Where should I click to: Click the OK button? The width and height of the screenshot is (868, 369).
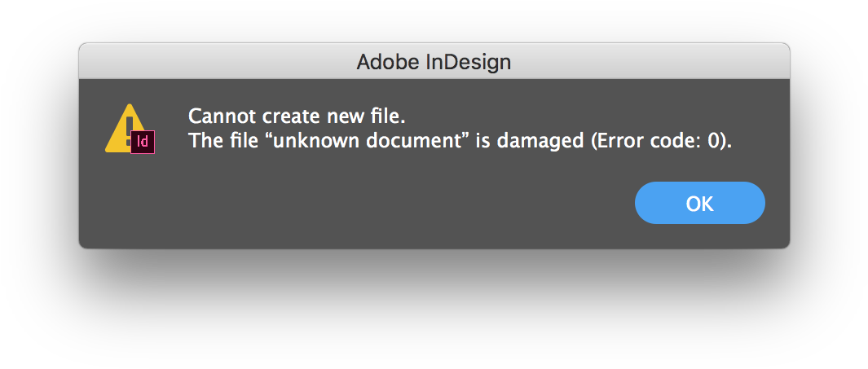699,203
